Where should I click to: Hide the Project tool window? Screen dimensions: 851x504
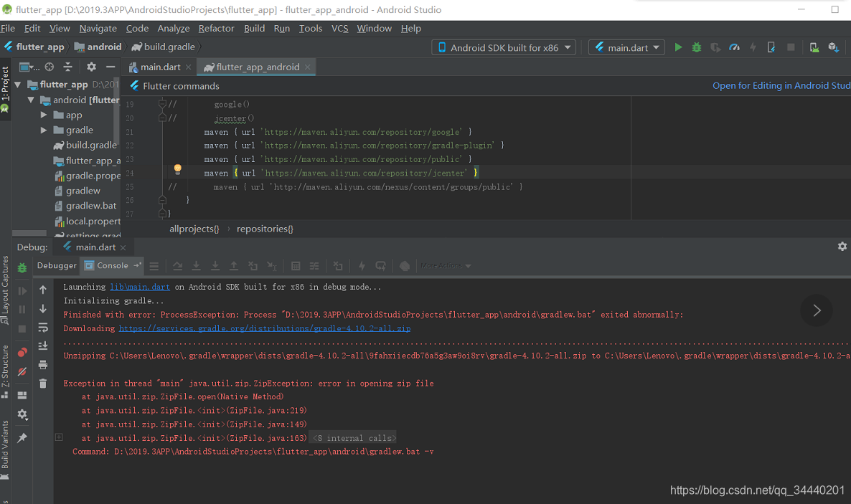(111, 67)
